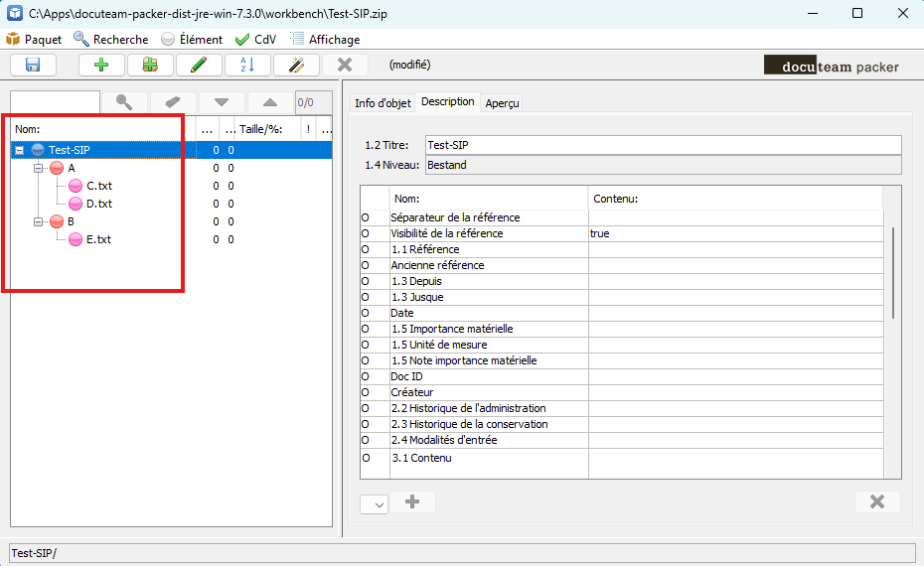
Task: Switch to the Aperçu tab
Action: coord(502,103)
